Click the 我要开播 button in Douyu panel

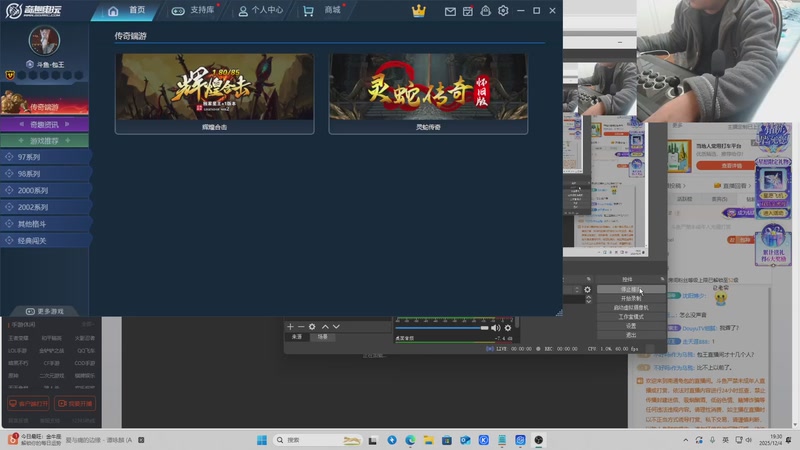(75, 404)
